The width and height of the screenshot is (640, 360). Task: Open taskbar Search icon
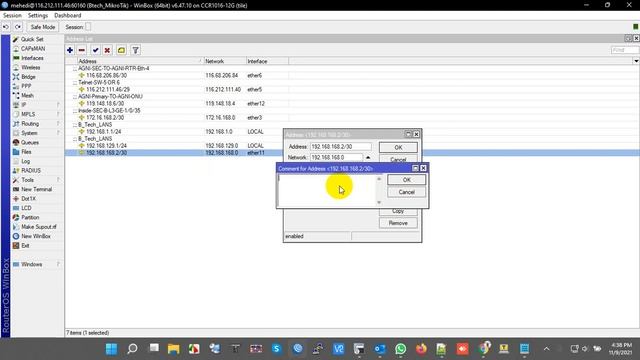tap(132, 349)
